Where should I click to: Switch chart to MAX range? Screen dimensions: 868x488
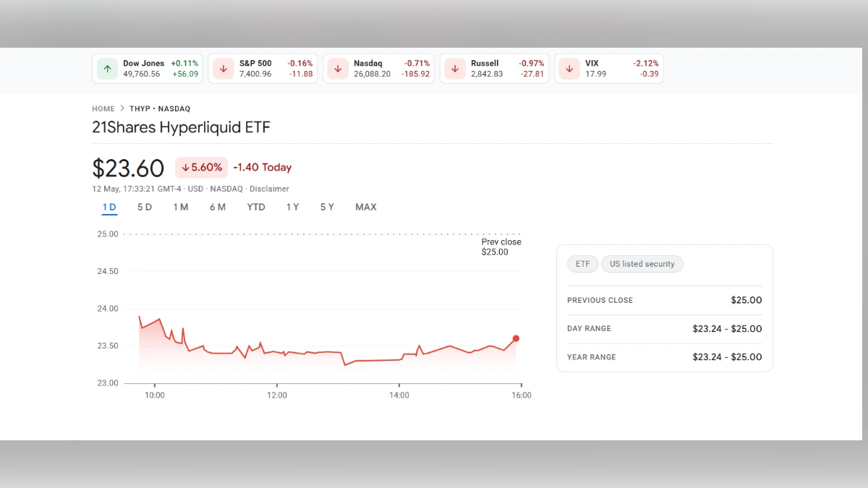pos(366,207)
